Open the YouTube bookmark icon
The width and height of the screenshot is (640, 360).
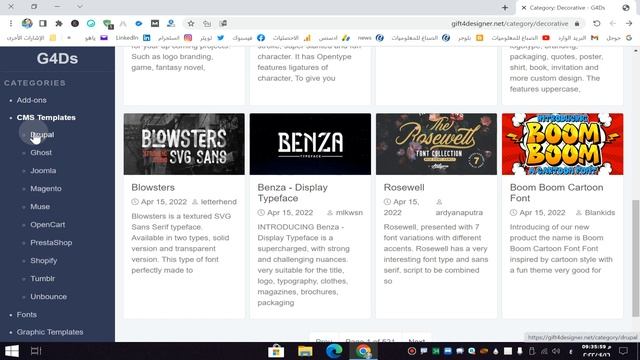pyautogui.click(x=546, y=38)
